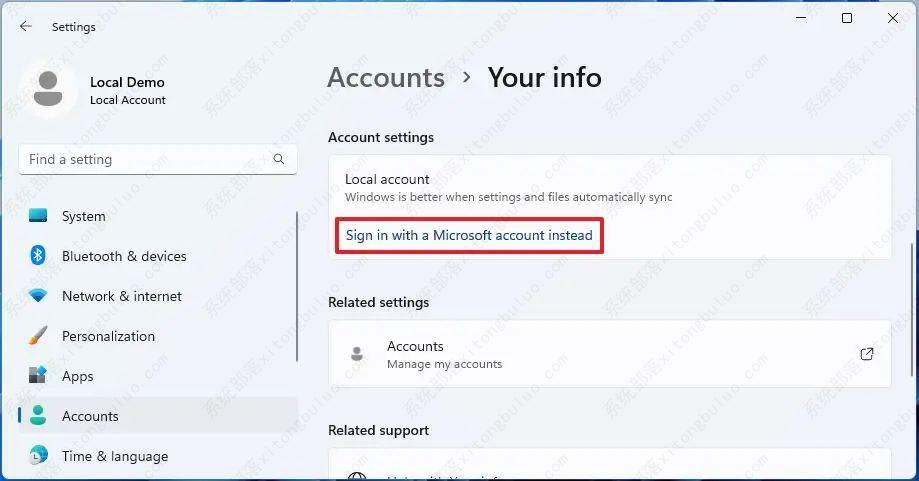Click the System monitor icon
919x481 pixels.
pos(39,216)
